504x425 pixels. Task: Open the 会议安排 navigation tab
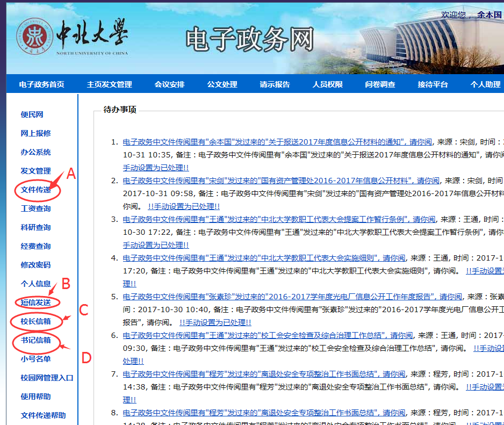pos(169,84)
